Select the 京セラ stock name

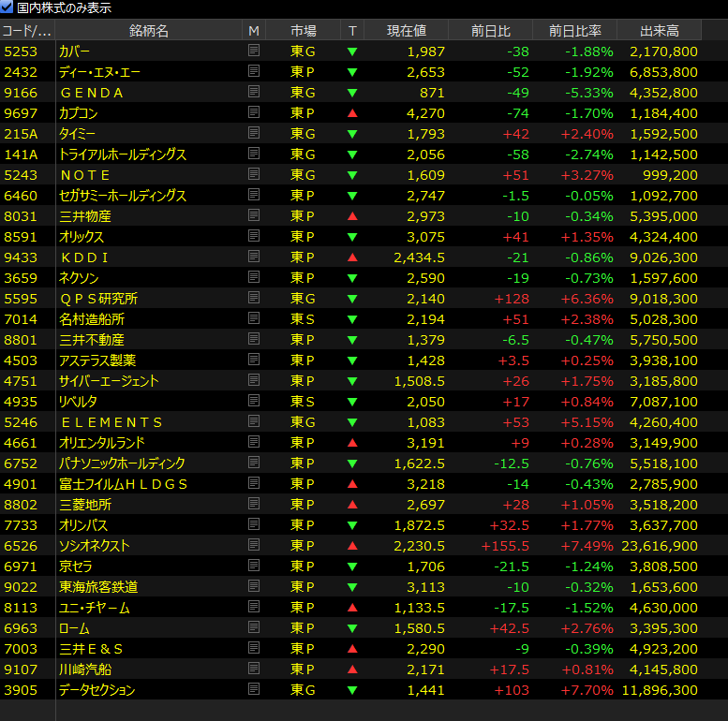(75, 566)
